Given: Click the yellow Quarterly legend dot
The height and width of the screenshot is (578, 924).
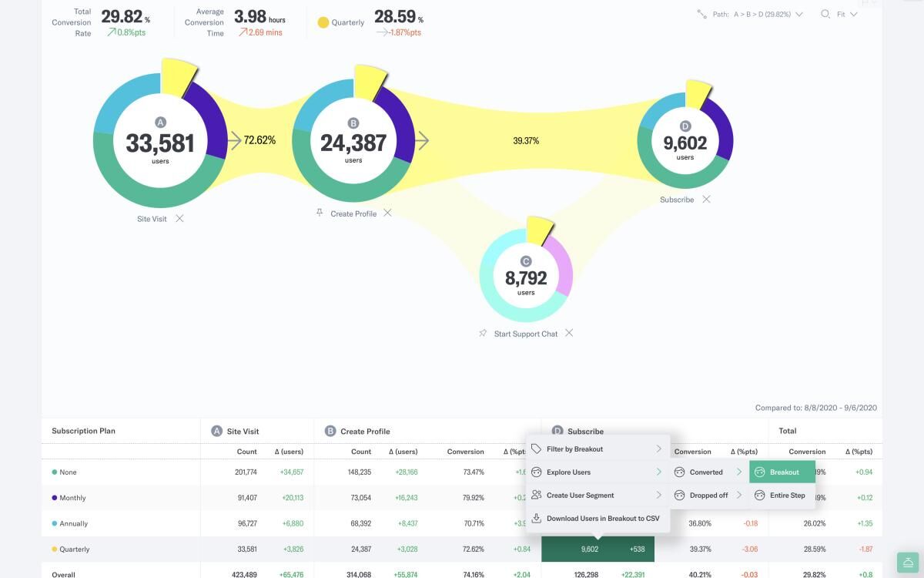Looking at the screenshot, I should click(323, 22).
